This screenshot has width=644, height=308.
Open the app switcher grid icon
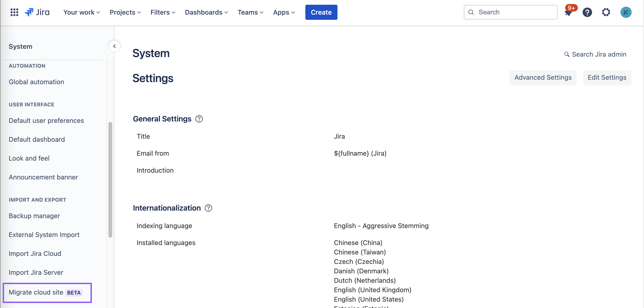(14, 12)
